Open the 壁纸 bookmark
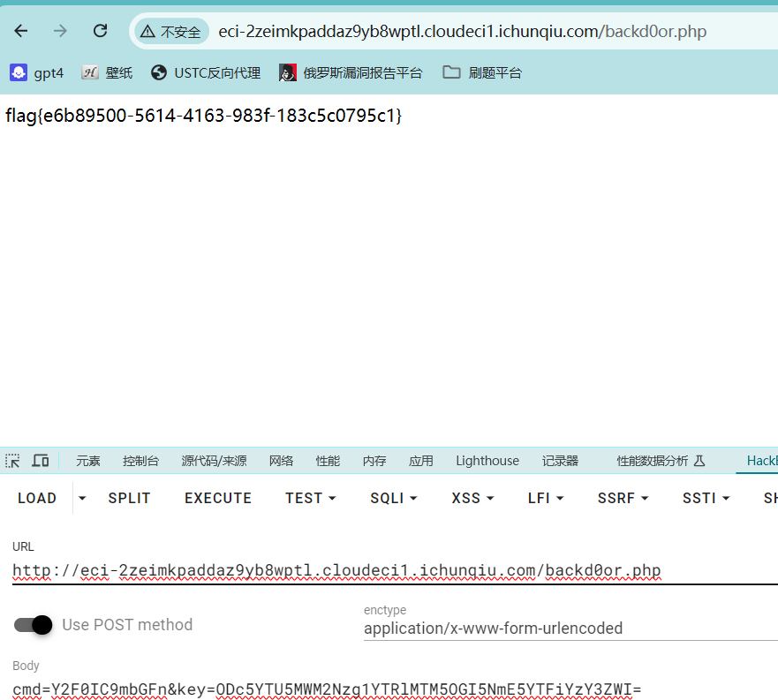Image resolution: width=778 pixels, height=700 pixels. 107,72
